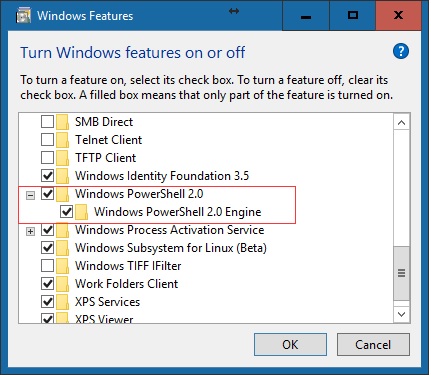This screenshot has width=431, height=375.
Task: Click the scrollbar down arrow
Action: [402, 314]
